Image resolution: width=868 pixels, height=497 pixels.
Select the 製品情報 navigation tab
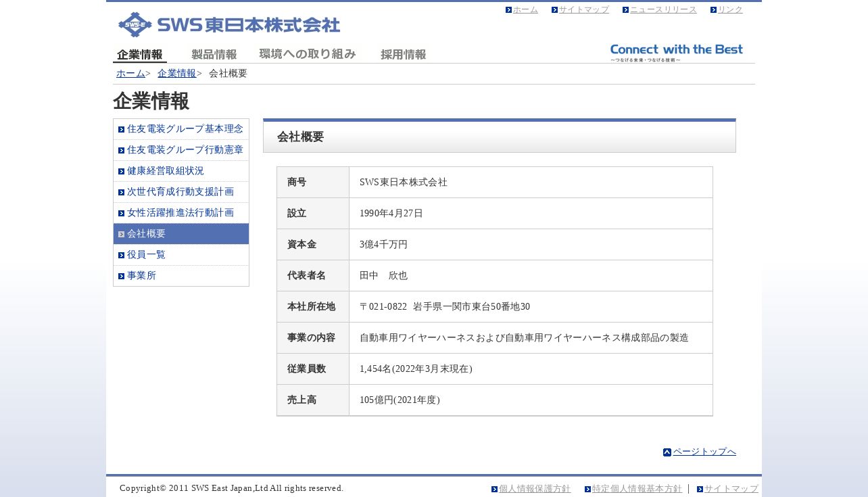(214, 55)
